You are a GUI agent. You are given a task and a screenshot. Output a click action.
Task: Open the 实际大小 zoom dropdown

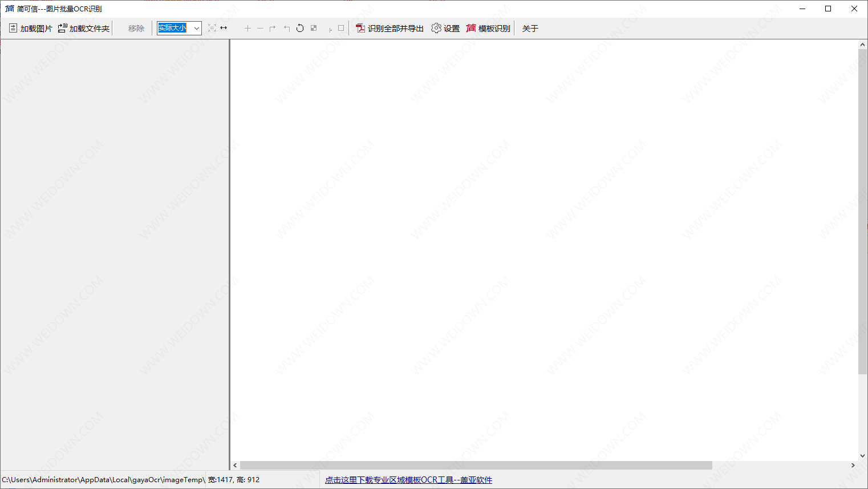click(x=196, y=28)
